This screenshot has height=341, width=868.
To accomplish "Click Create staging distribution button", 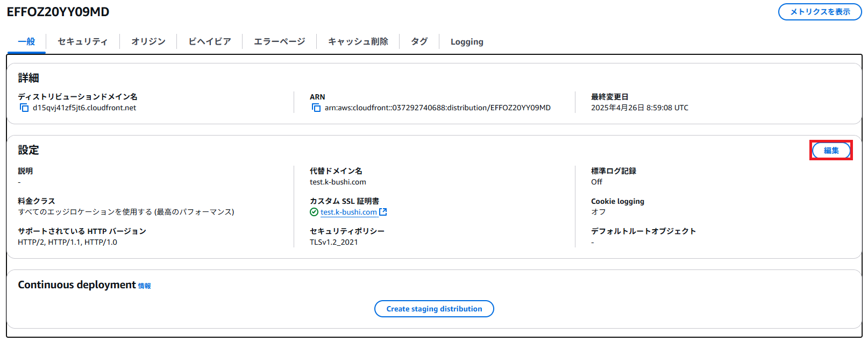I will 434,309.
